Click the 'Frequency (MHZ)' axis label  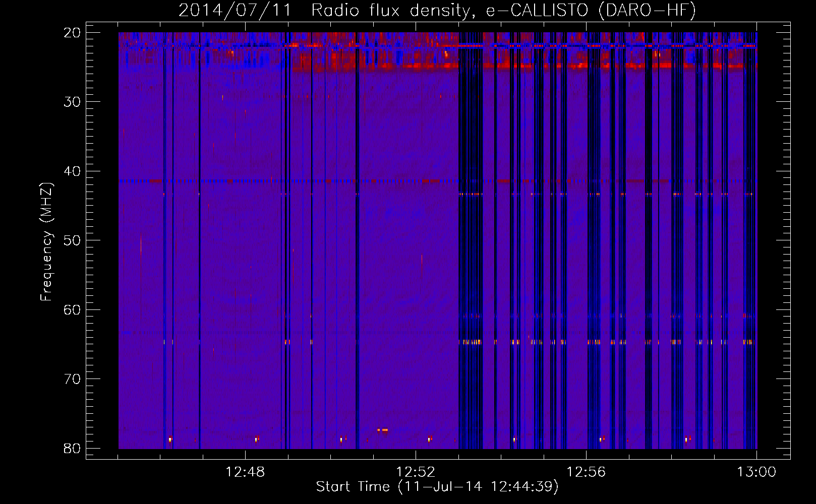coord(46,242)
